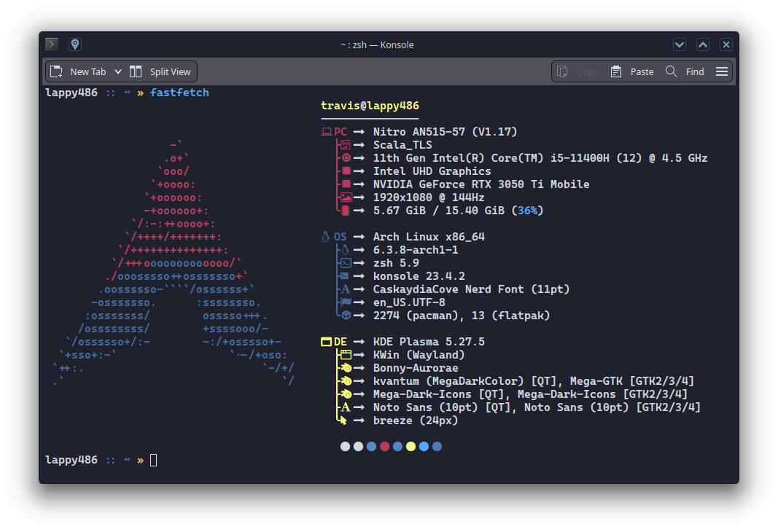
Task: Click the CPU icon next to i5-11400H
Action: pos(346,157)
